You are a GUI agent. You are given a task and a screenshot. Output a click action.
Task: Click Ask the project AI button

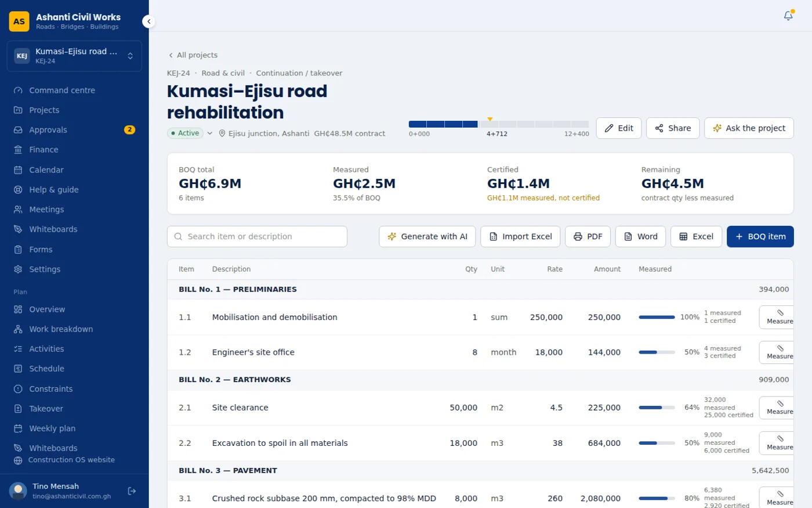pyautogui.click(x=749, y=128)
